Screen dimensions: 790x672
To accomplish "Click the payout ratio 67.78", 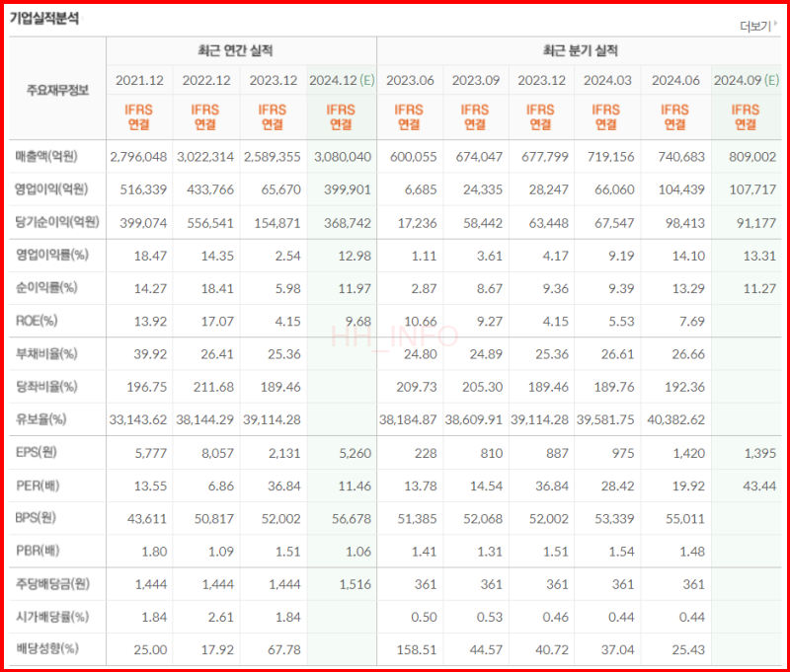I will pyautogui.click(x=284, y=650).
